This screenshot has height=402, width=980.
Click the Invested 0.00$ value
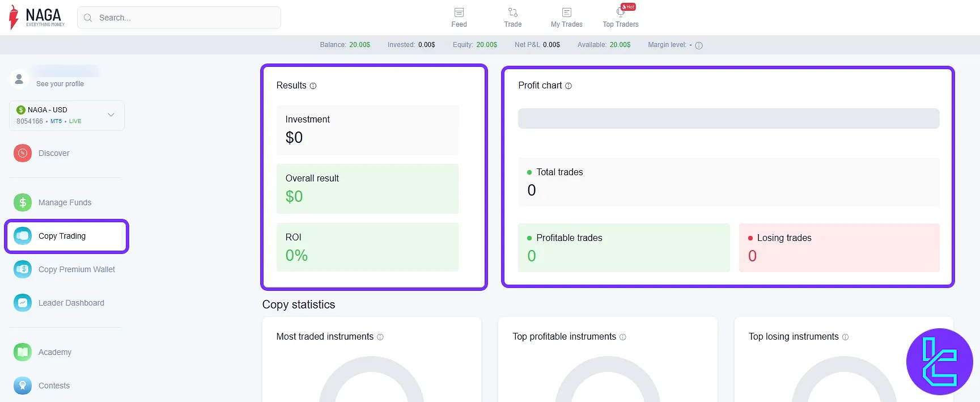click(427, 45)
